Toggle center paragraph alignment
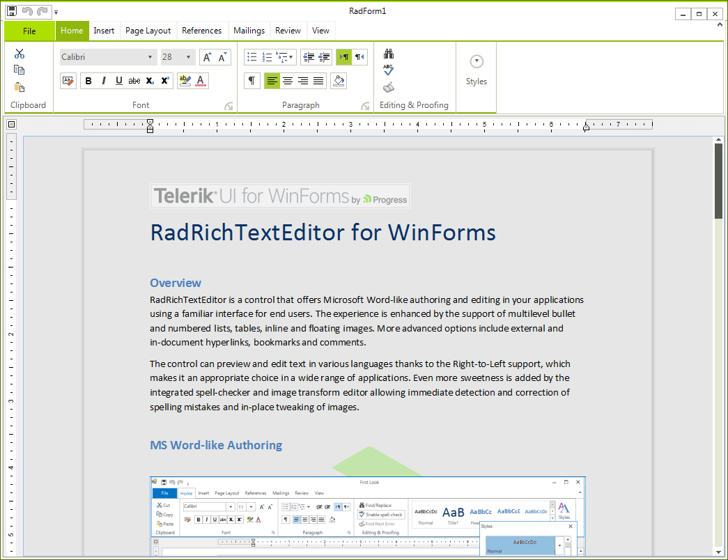This screenshot has width=728, height=560. coord(288,81)
